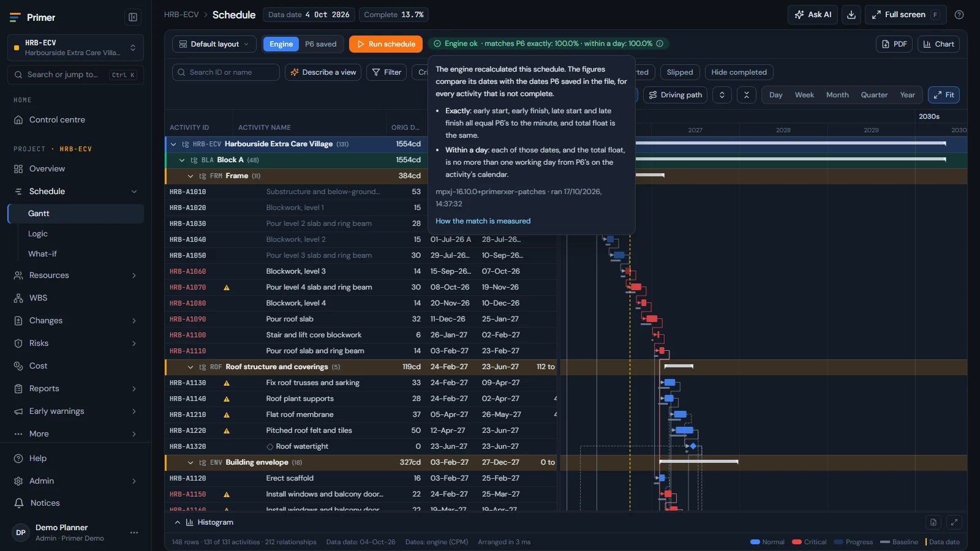The image size is (980, 551).
Task: Click the histogram export page icon
Action: 933,522
